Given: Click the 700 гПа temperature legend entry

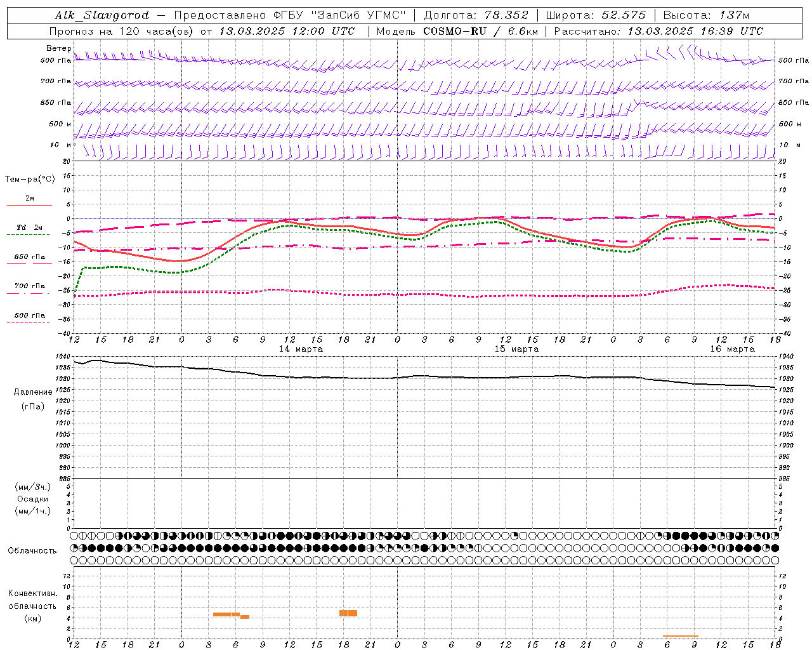Looking at the screenshot, I should click(30, 286).
